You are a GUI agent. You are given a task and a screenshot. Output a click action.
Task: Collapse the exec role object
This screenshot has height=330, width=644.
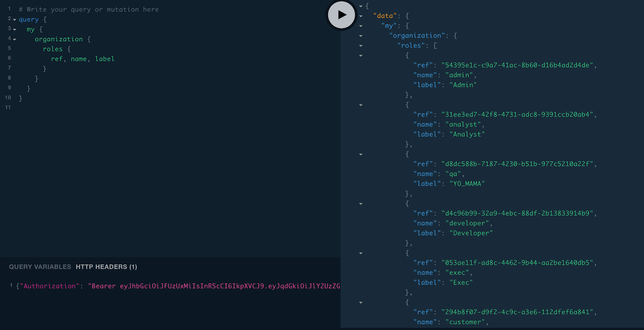coord(361,253)
